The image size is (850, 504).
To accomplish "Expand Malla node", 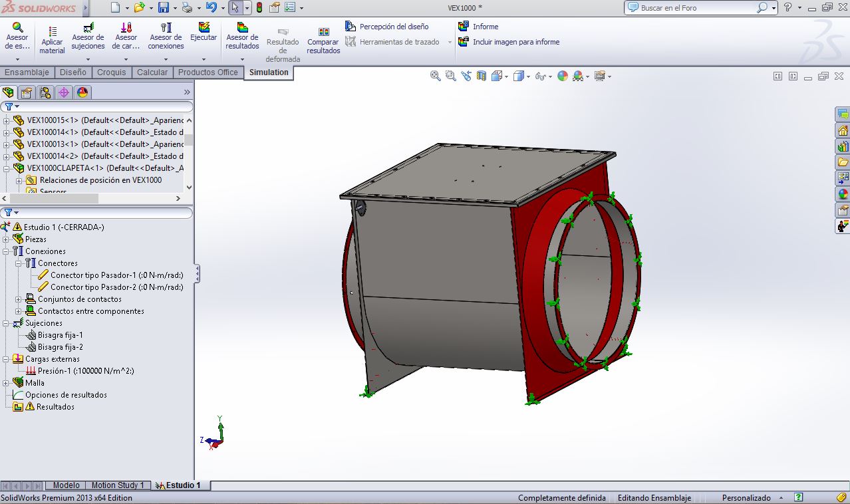I will tap(7, 383).
